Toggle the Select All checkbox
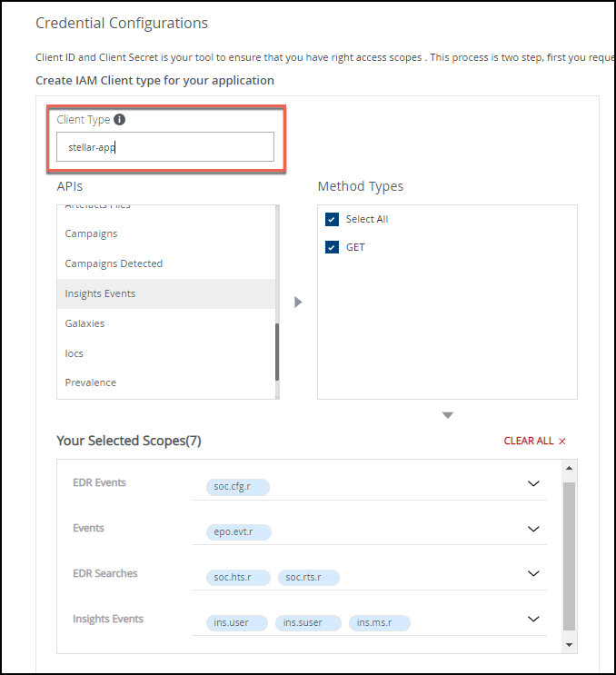 coord(332,220)
